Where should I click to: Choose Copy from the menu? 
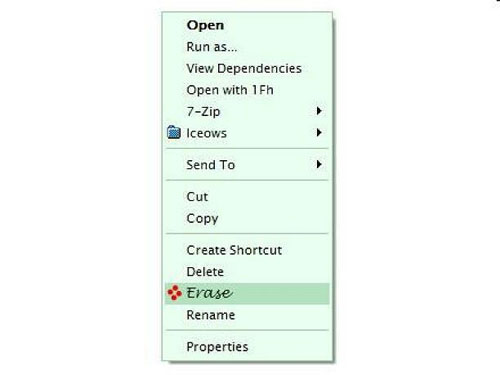247,218
